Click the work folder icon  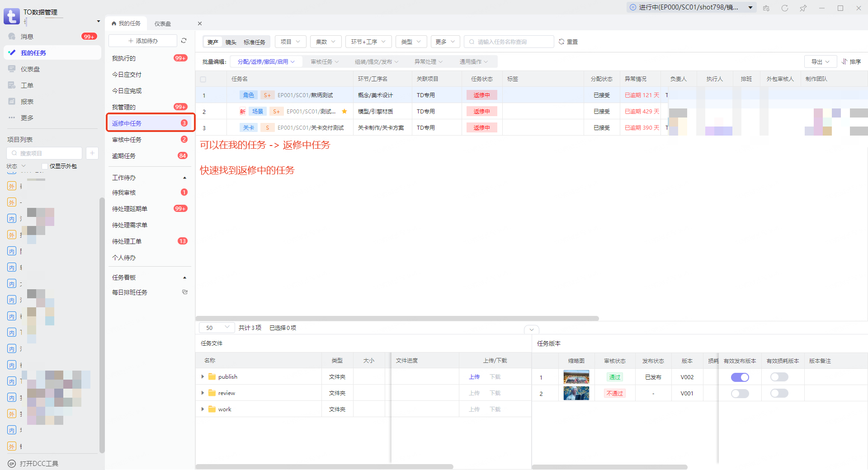click(x=212, y=409)
